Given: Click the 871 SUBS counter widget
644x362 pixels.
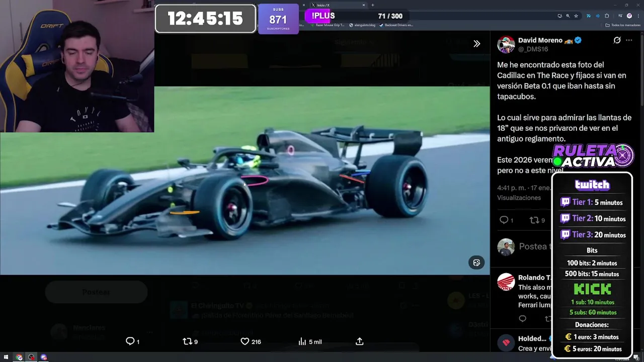Looking at the screenshot, I should click(x=278, y=19).
